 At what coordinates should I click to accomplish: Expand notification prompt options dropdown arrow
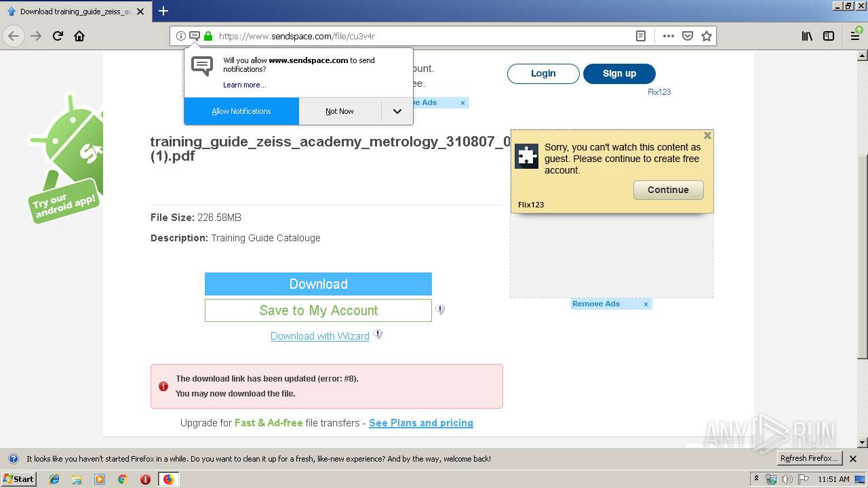coord(397,111)
